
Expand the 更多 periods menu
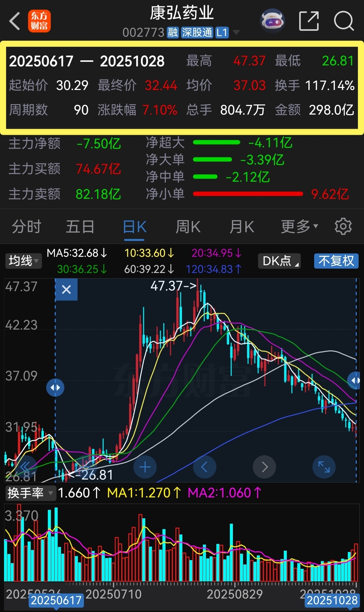click(x=300, y=226)
